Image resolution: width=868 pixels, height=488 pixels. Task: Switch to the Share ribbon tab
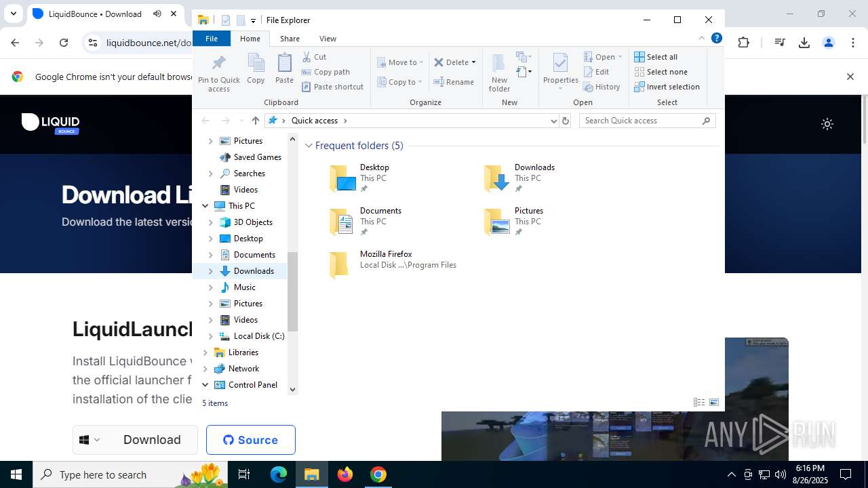pyautogui.click(x=290, y=39)
